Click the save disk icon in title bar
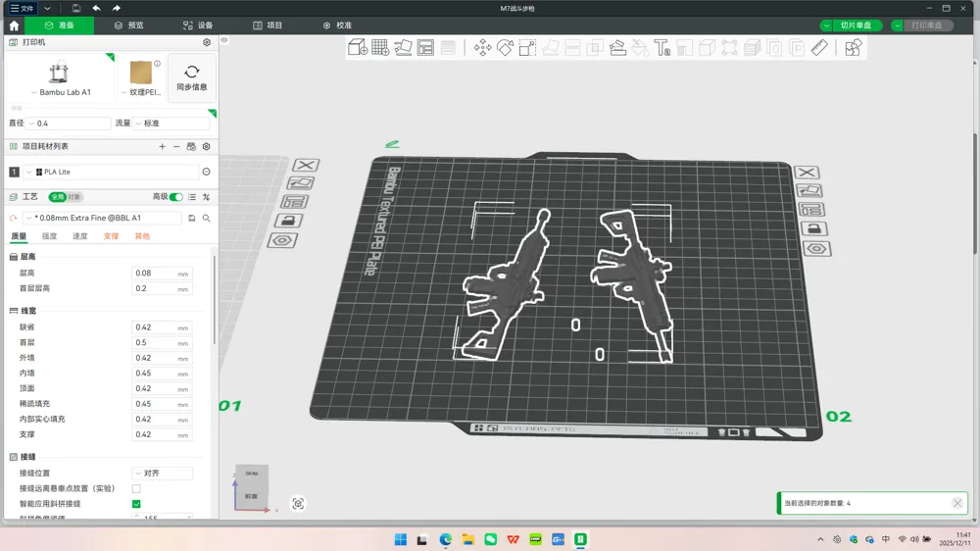Image resolution: width=980 pixels, height=551 pixels. (76, 8)
